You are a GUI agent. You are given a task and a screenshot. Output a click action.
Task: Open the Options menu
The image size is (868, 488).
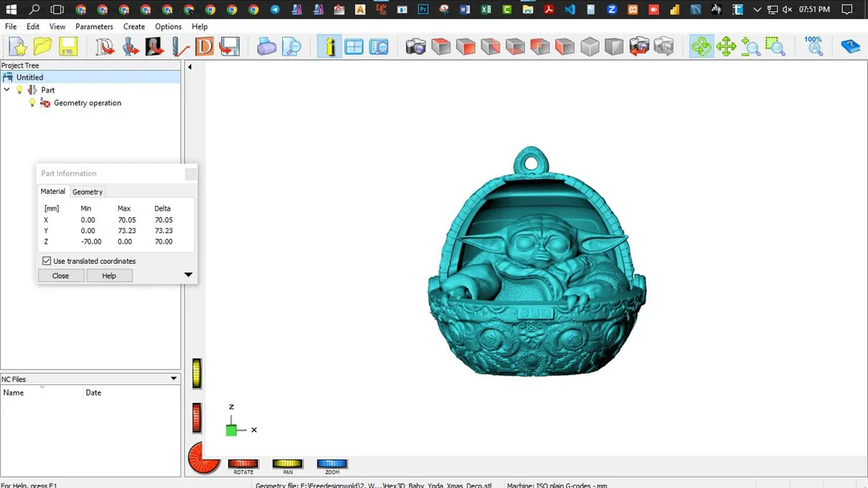click(168, 27)
